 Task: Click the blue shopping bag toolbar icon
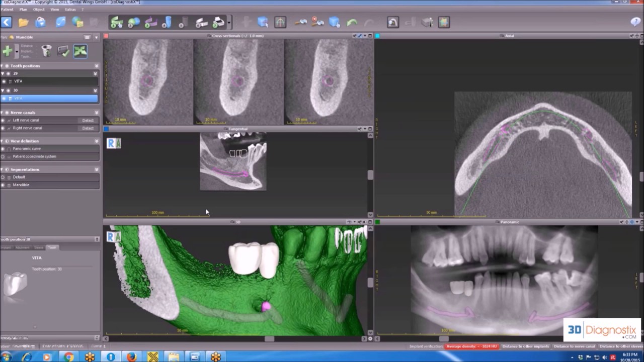click(x=41, y=22)
